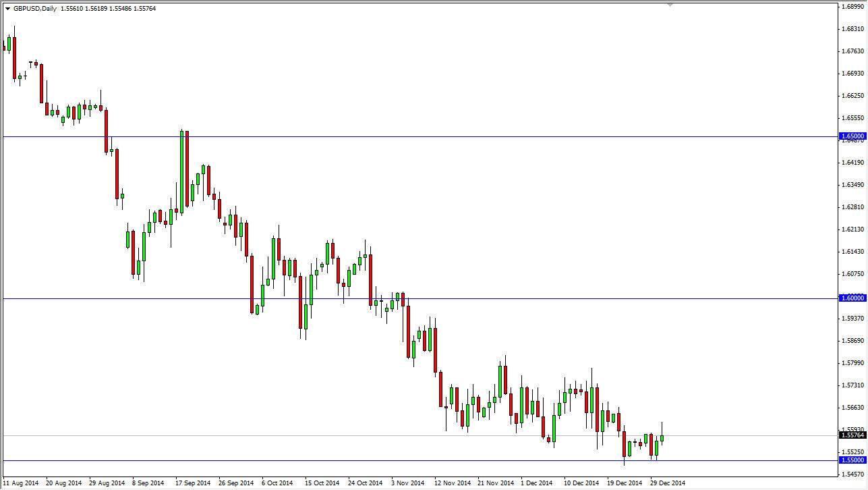
Task: Click the 19 Dec 2014 date label
Action: click(x=625, y=483)
